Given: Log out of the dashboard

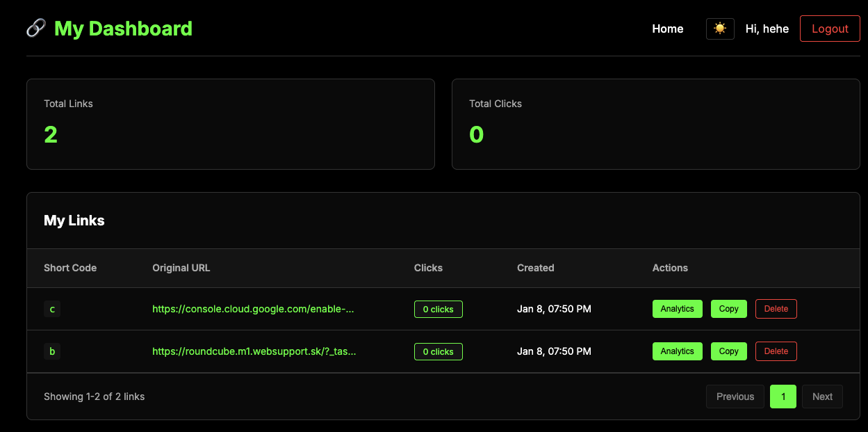Looking at the screenshot, I should coord(830,29).
